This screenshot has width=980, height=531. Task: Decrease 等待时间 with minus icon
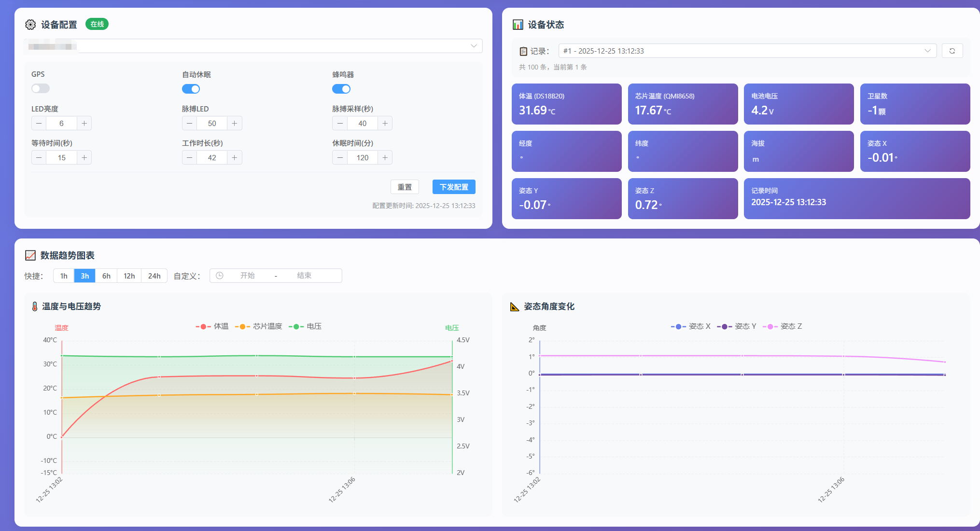click(39, 157)
